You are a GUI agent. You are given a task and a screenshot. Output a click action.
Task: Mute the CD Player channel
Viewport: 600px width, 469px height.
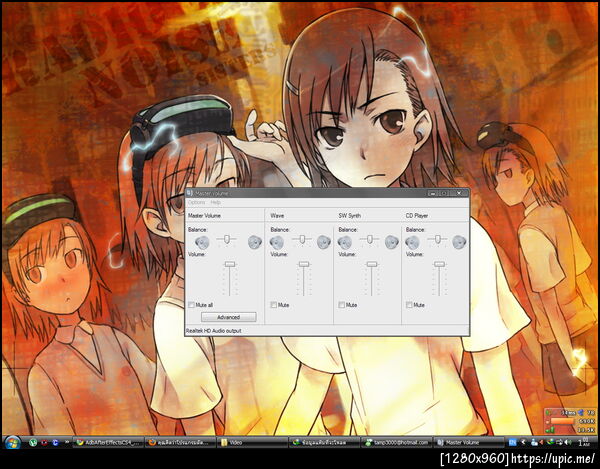[409, 305]
